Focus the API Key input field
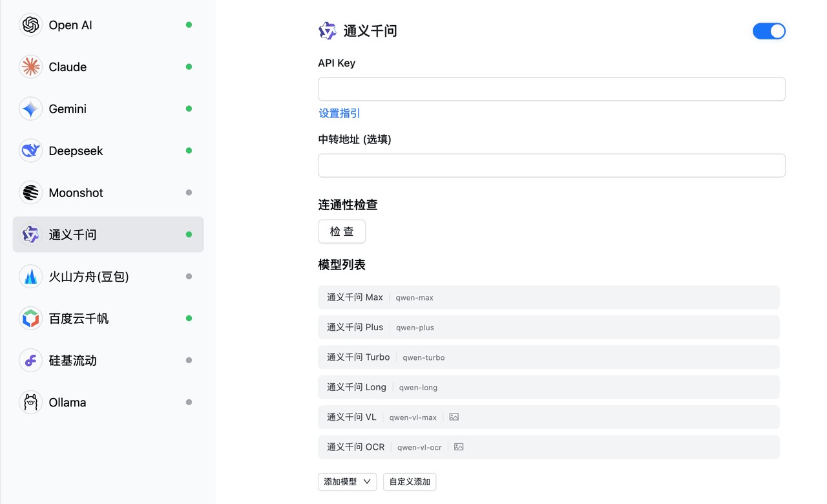Image resolution: width=827 pixels, height=504 pixels. [x=552, y=89]
